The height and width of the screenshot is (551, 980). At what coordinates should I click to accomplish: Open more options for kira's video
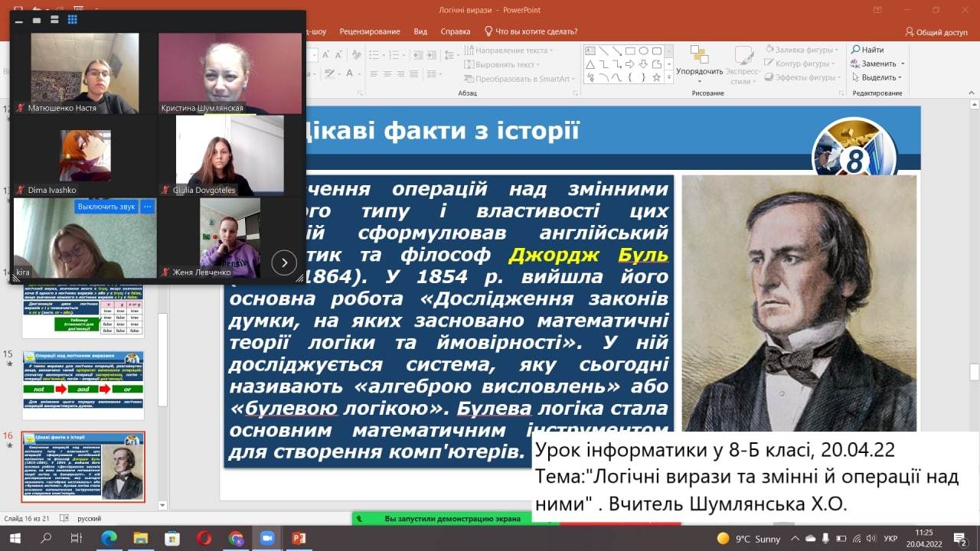148,207
